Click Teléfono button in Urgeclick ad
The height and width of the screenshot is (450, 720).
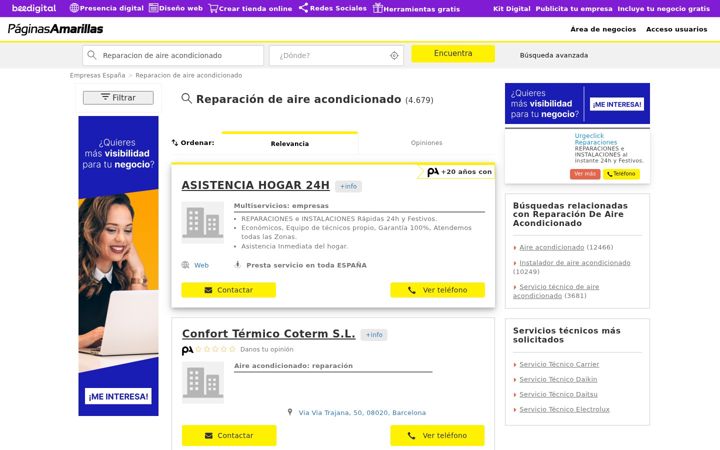click(621, 174)
